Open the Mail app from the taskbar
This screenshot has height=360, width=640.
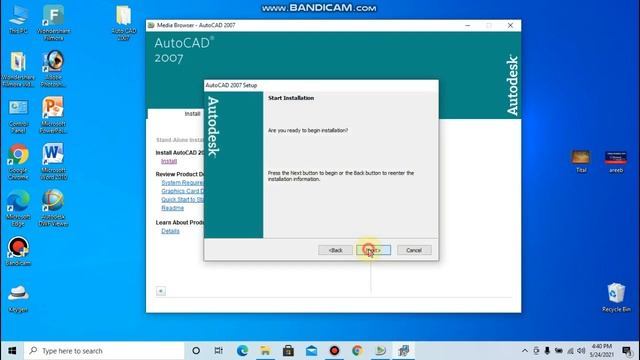tap(311, 351)
